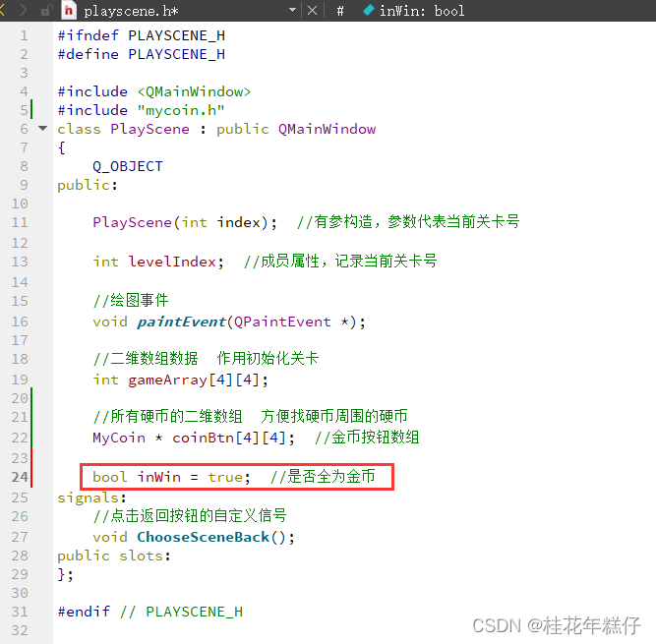Click the cyan diamond member icon
656x644 pixels.
[368, 10]
